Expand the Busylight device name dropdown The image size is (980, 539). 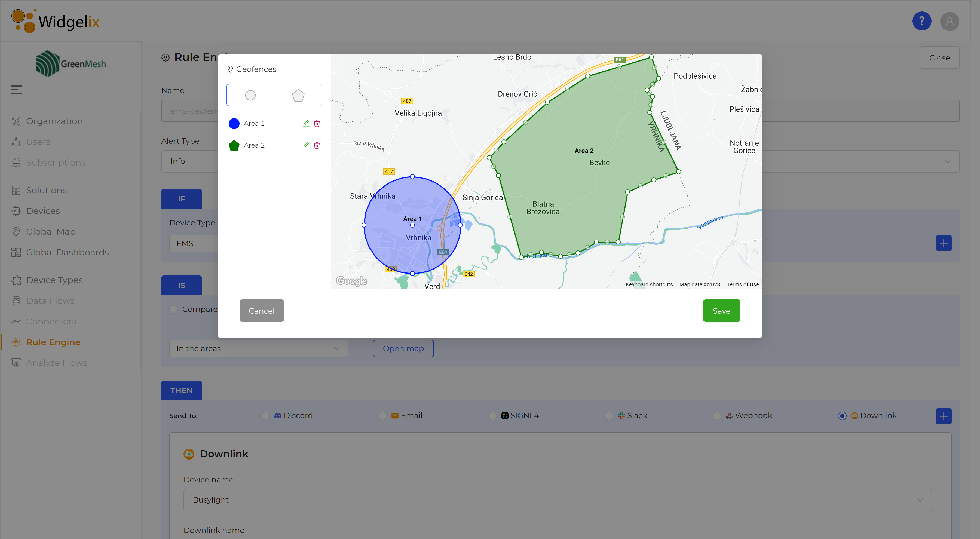[557, 500]
